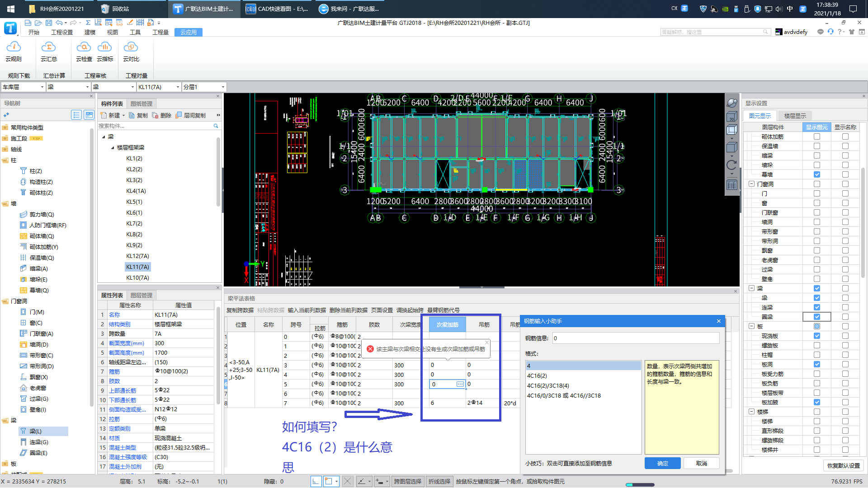This screenshot has width=868, height=488.
Task: Select 连梁(G) in navigation tree
Action: click(x=39, y=442)
